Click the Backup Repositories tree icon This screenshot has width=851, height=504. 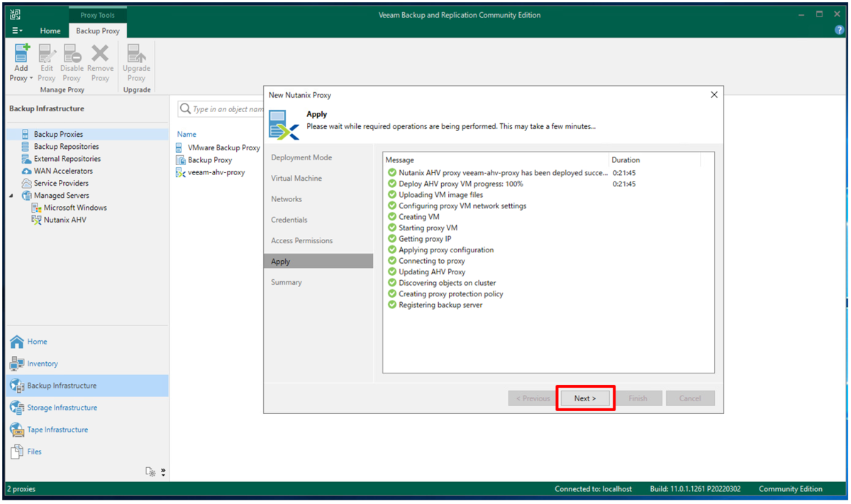pyautogui.click(x=26, y=147)
